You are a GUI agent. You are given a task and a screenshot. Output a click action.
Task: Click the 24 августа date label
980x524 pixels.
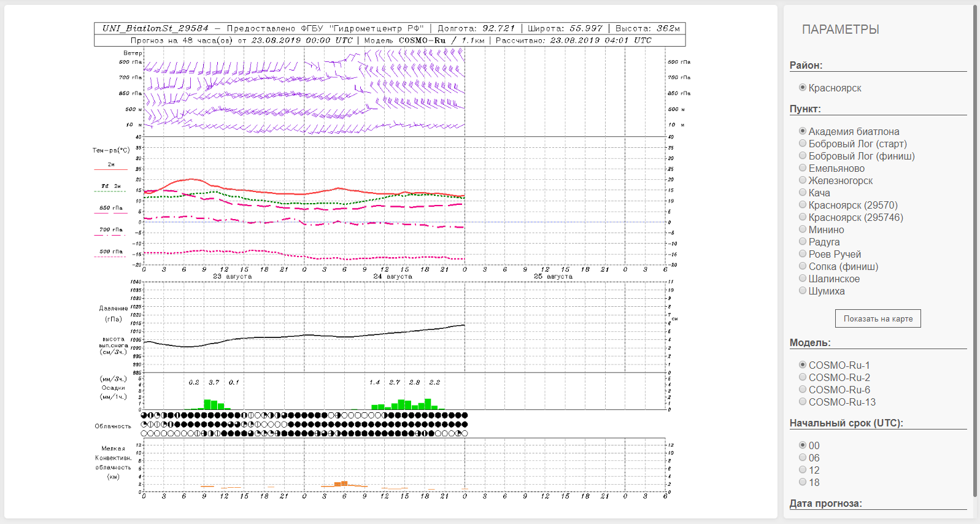(393, 277)
